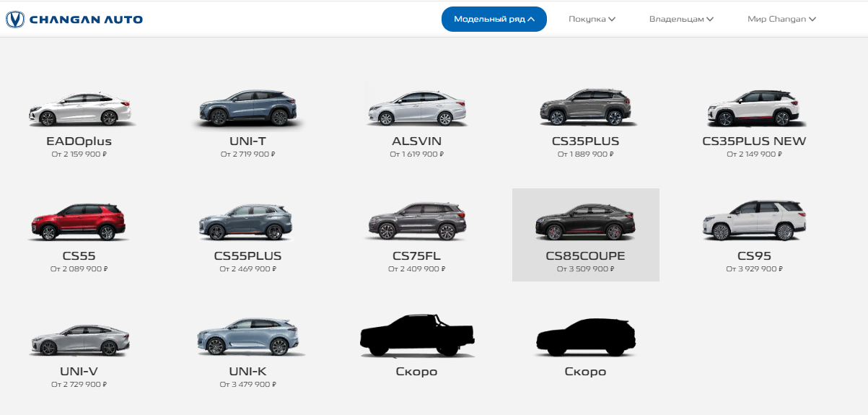Open the EADOplus model name link
The height and width of the screenshot is (415, 868).
tap(79, 141)
